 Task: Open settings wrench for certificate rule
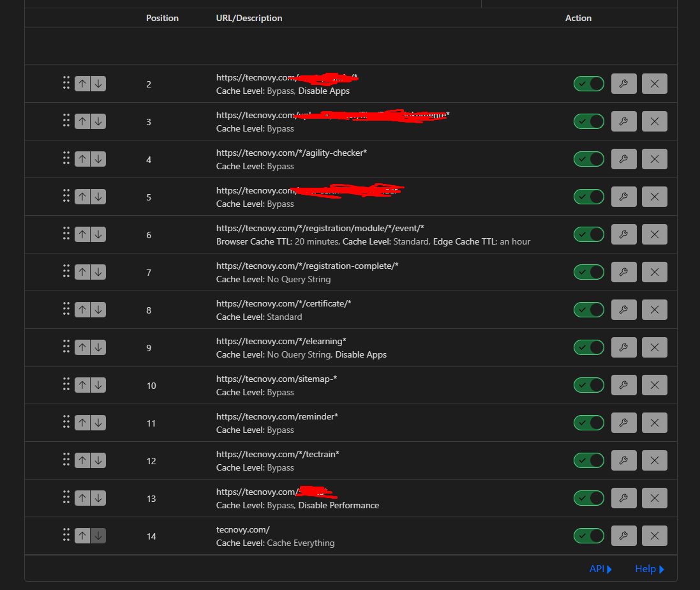click(623, 310)
